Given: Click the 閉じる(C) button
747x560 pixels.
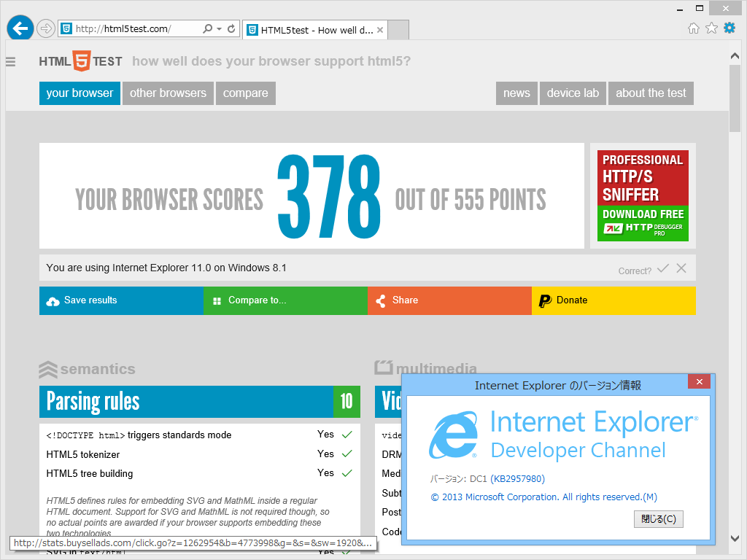Looking at the screenshot, I should pos(659,519).
